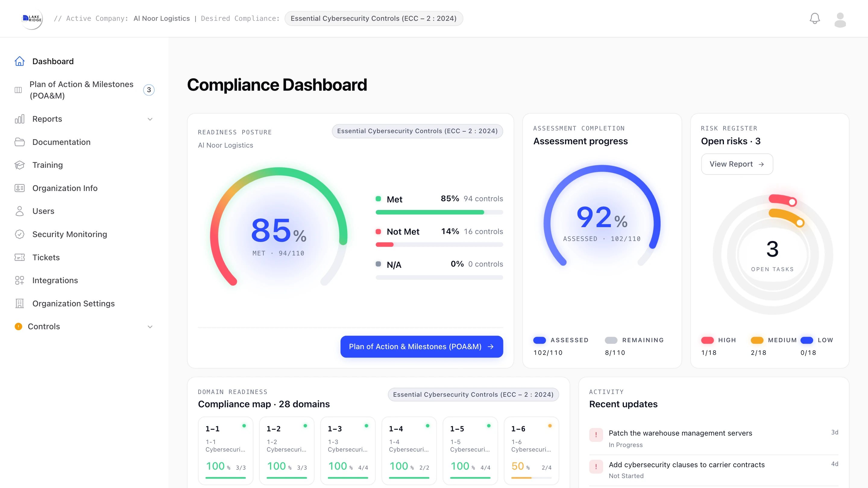Click the alert icon beside carrier contracts update
Viewport: 868px width, 488px height.
click(x=596, y=466)
